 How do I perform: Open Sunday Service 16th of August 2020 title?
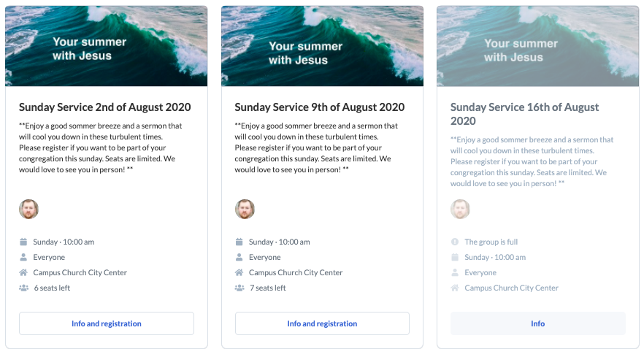524,114
